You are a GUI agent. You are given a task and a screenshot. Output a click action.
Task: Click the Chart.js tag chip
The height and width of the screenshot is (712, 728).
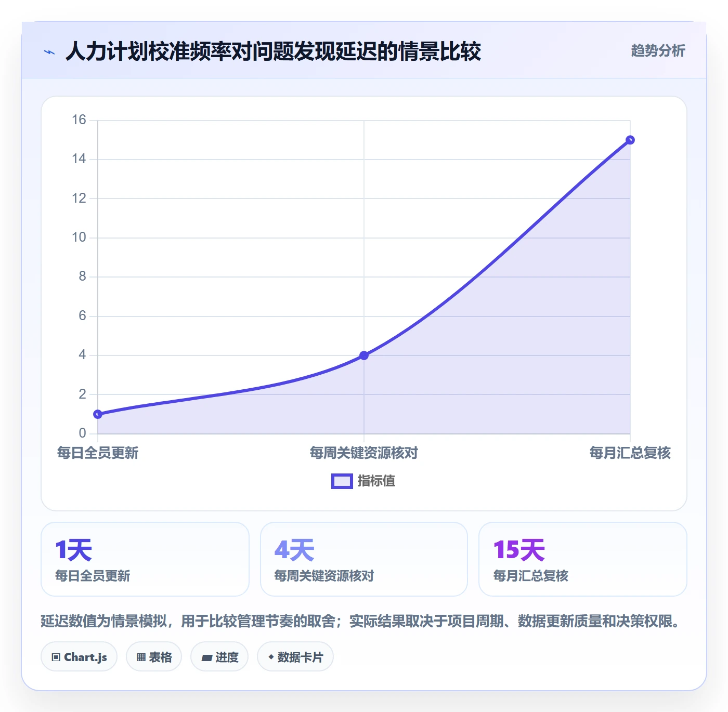click(x=79, y=657)
